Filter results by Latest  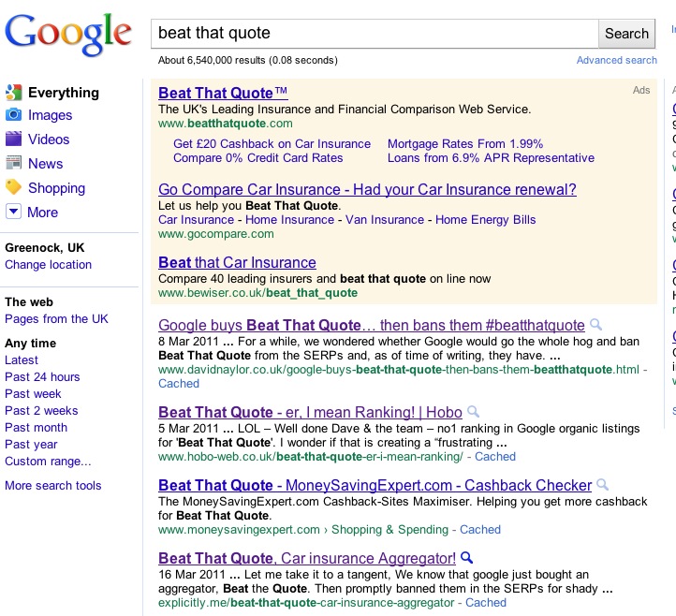tap(22, 359)
